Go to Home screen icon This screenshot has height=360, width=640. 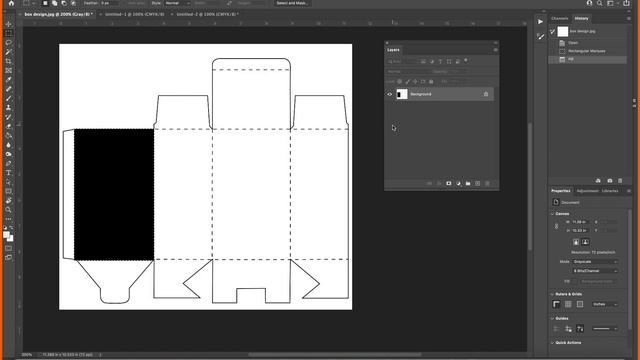(11, 3)
